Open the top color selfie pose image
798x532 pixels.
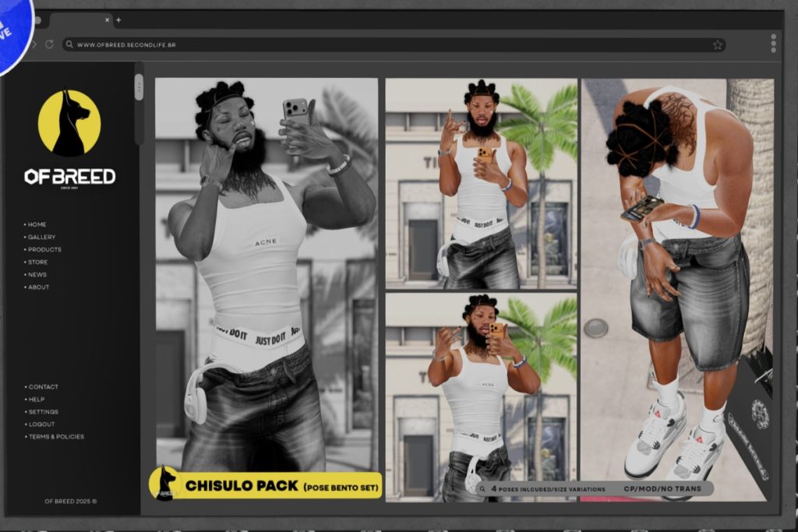coord(482,184)
